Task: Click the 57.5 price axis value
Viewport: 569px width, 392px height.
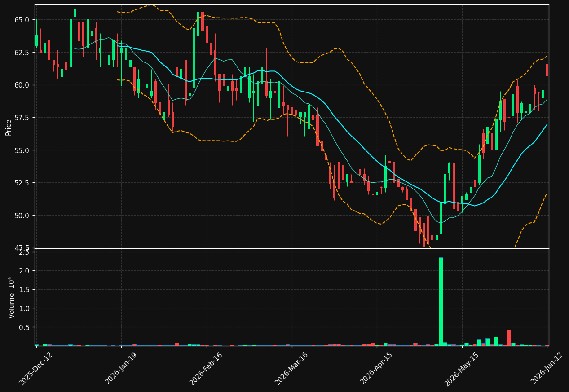Action: pos(22,118)
